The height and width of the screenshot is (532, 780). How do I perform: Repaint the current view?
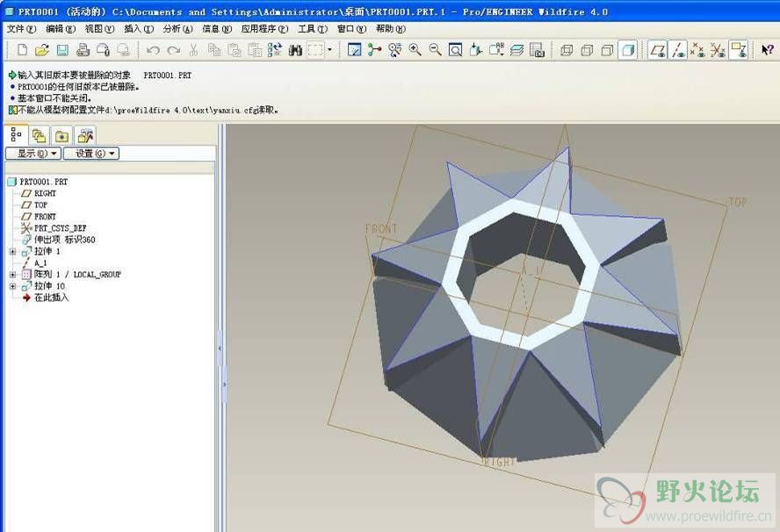point(354,50)
